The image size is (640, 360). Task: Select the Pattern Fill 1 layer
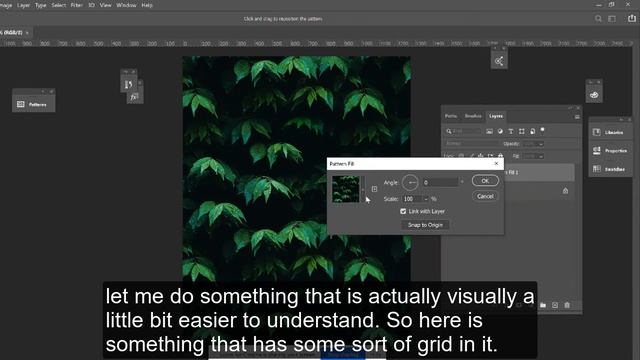tap(539, 173)
